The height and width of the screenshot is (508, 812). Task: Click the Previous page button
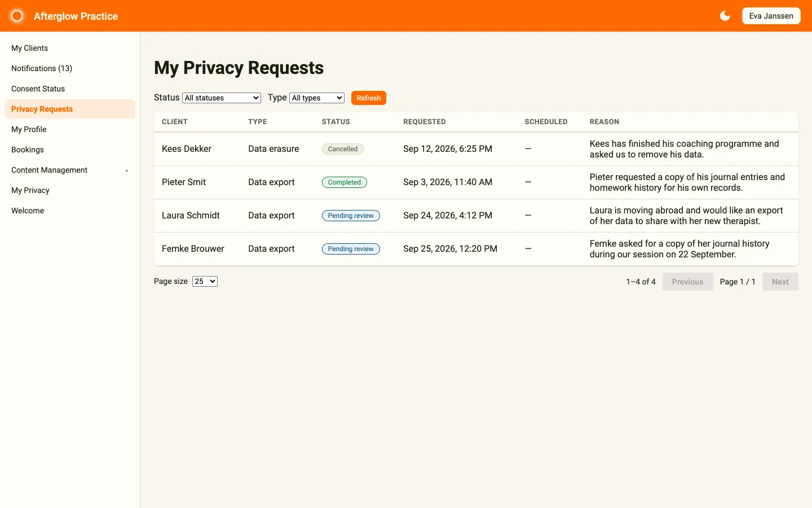[x=687, y=282]
